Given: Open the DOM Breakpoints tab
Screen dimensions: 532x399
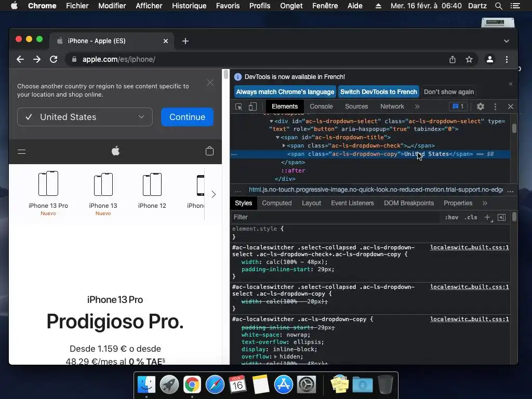Looking at the screenshot, I should coord(409,203).
